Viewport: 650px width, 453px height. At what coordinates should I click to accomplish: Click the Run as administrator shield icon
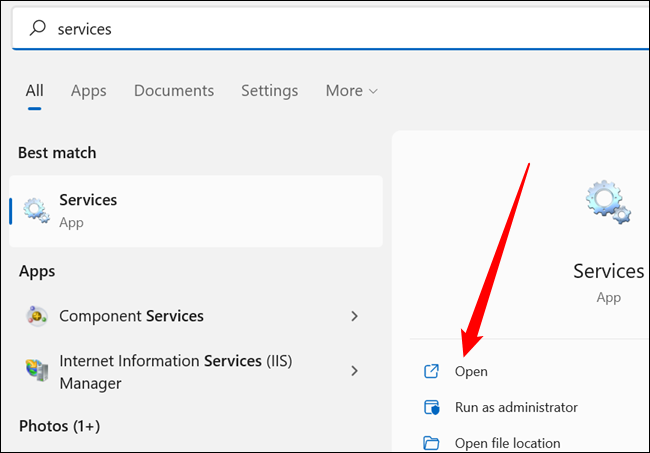pos(432,407)
